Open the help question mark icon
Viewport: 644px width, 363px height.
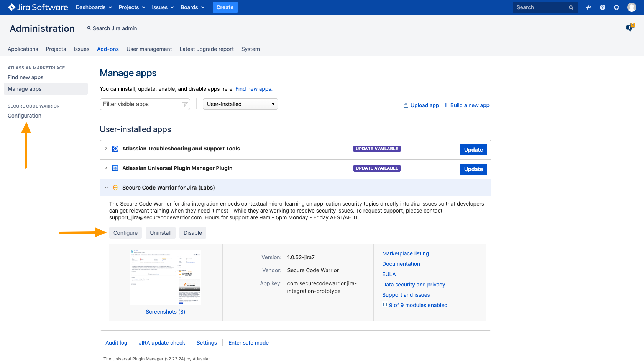(x=603, y=7)
